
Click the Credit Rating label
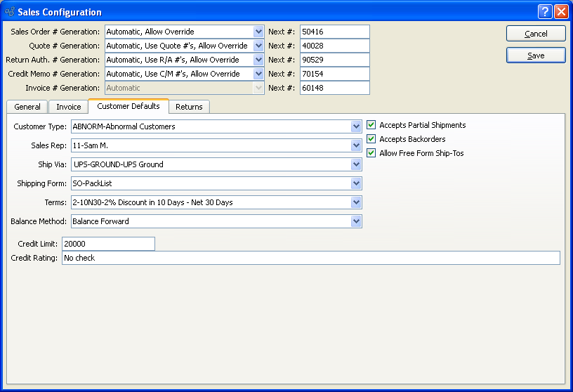[x=34, y=258]
